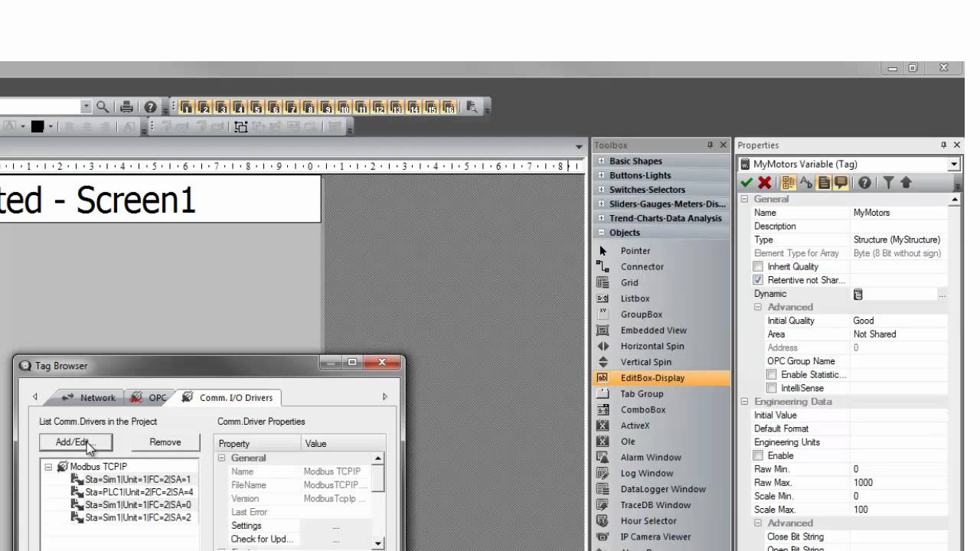Click the Scale Max. value 100
Screen dimensions: 980x551
(x=899, y=510)
